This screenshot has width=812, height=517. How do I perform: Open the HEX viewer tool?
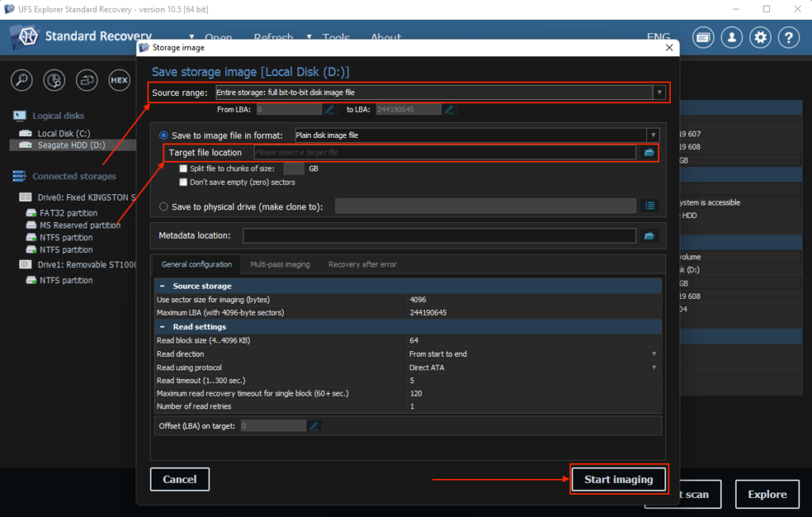tap(117, 80)
